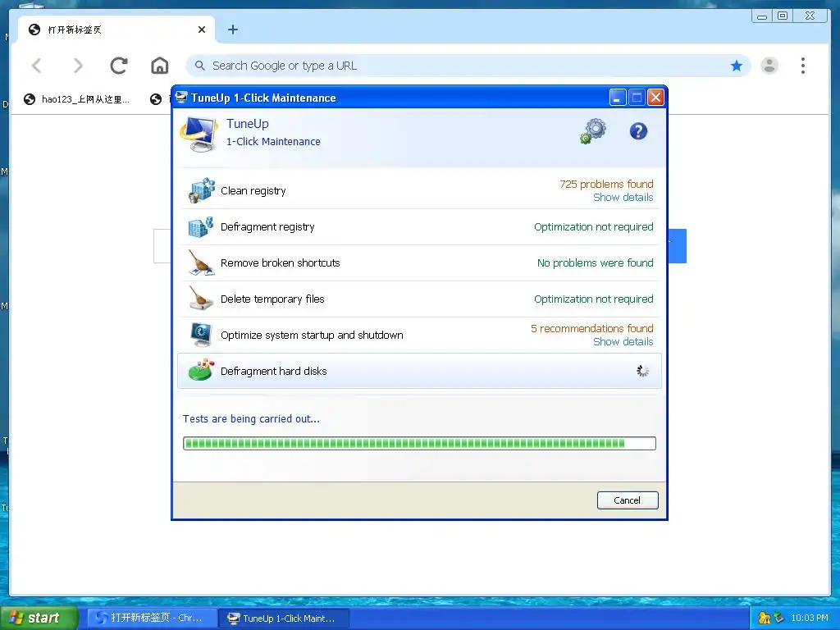This screenshot has height=630, width=840.
Task: Restore down the Chrome window
Action: click(783, 16)
